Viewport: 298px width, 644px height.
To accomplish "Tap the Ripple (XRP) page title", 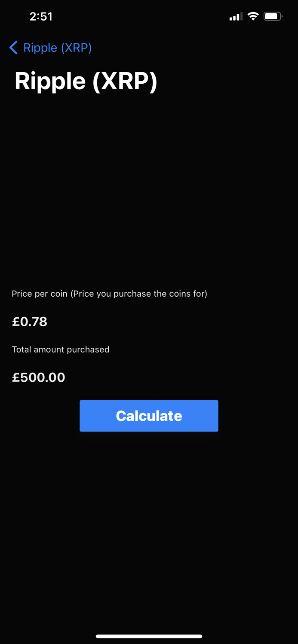I will tap(86, 81).
